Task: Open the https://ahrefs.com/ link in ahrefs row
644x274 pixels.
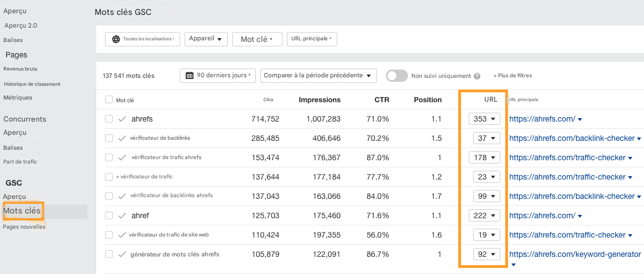Action: point(542,119)
